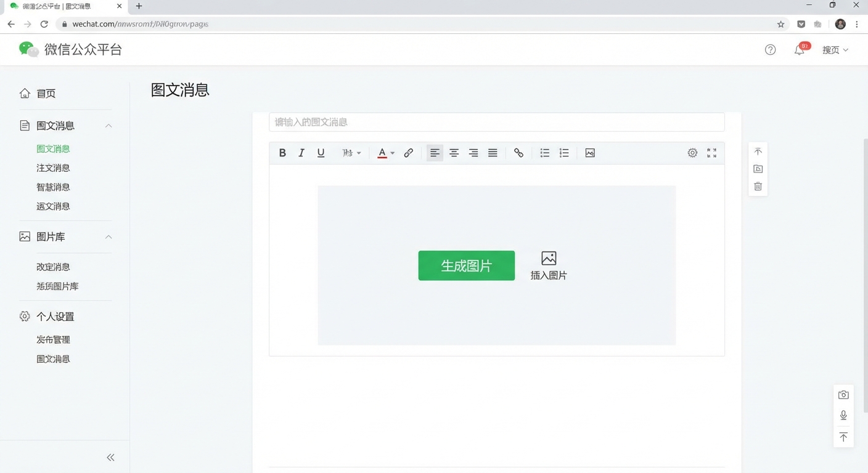
Task: Open the browser three-dot menu
Action: click(x=857, y=24)
